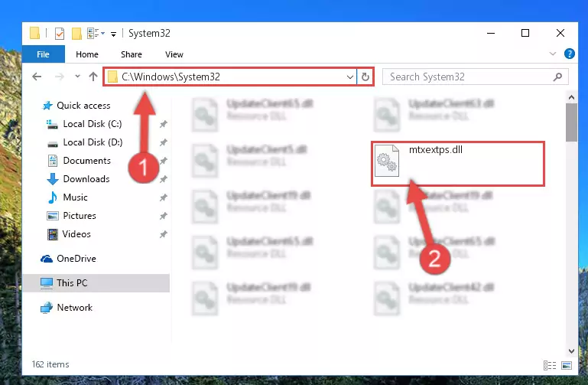
Task: Click the pin icon next to Music
Action: 163,197
